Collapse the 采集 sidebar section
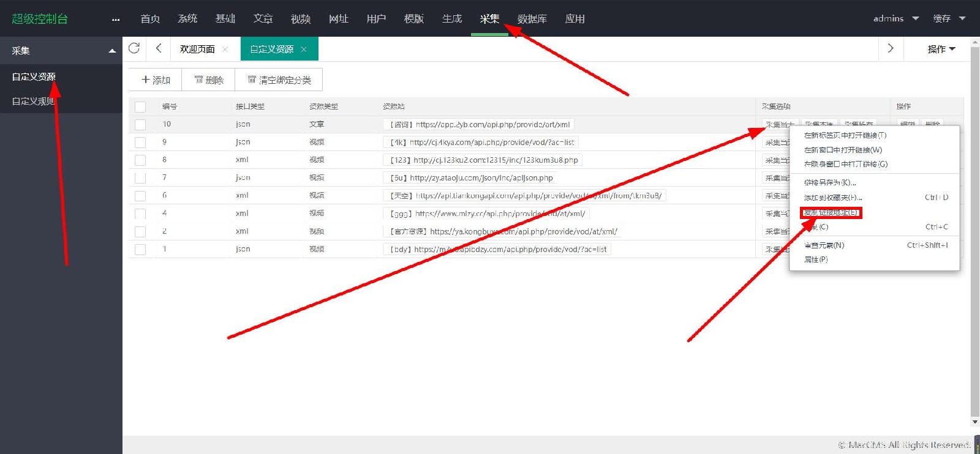980x454 pixels. pyautogui.click(x=112, y=51)
